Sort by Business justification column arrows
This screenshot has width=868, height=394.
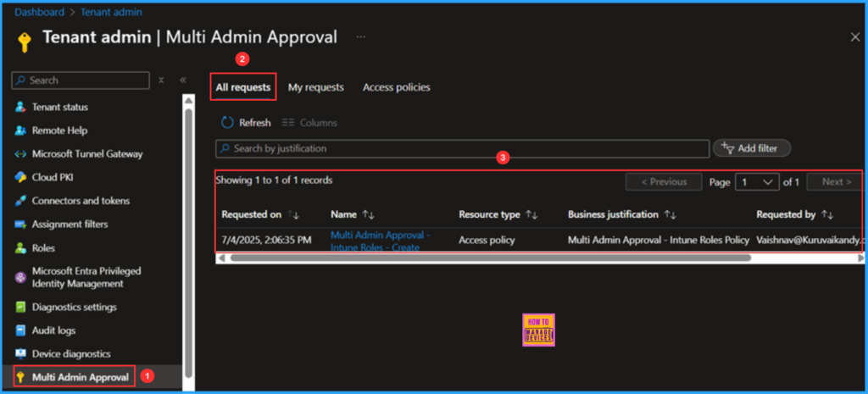[x=670, y=214]
